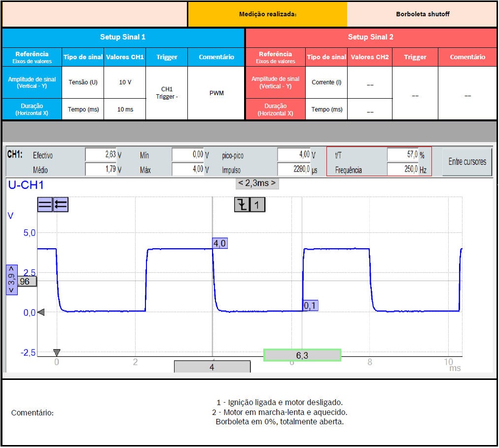Click the horizontal lines cursor icon
Screen dimensions: 499x448
(x=45, y=204)
